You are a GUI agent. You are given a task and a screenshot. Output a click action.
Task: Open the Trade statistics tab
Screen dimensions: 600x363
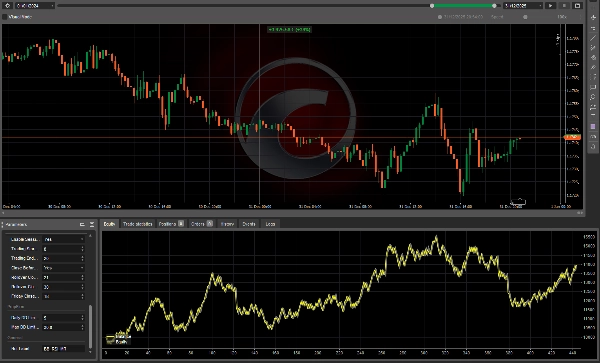(x=137, y=224)
